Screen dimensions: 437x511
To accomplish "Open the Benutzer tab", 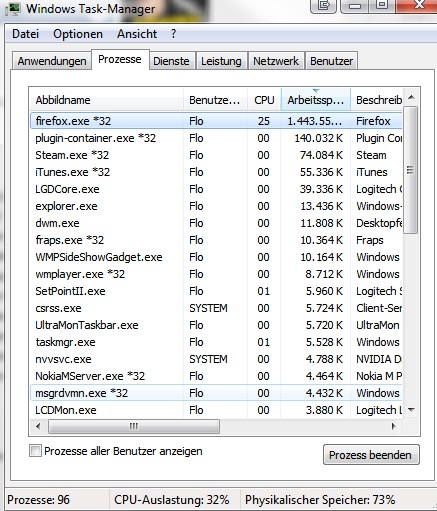I will tap(331, 61).
